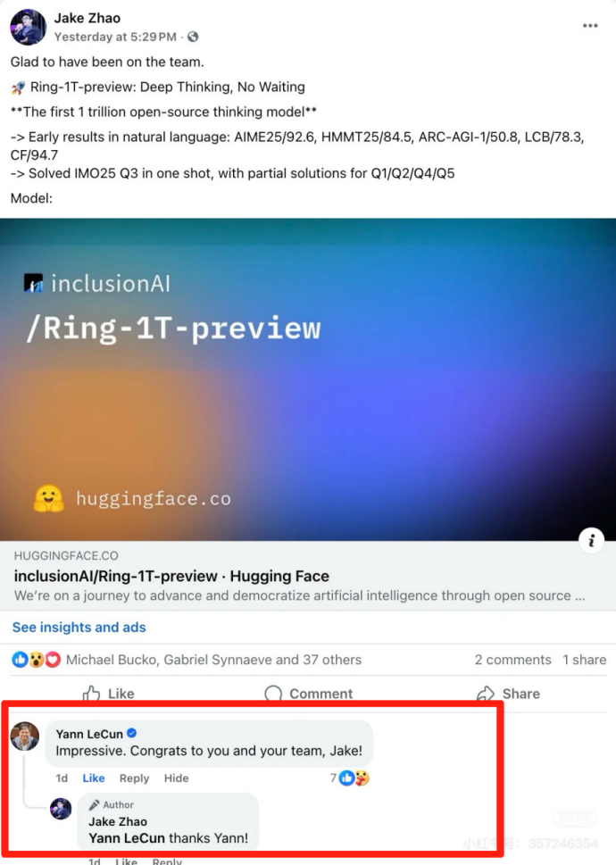Screen dimensions: 616x865
Task: Reply to Yann LeCun's comment
Action: (x=134, y=778)
